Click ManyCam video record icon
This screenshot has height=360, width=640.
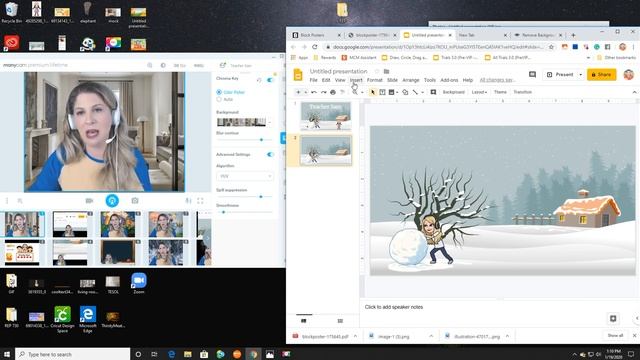point(89,200)
